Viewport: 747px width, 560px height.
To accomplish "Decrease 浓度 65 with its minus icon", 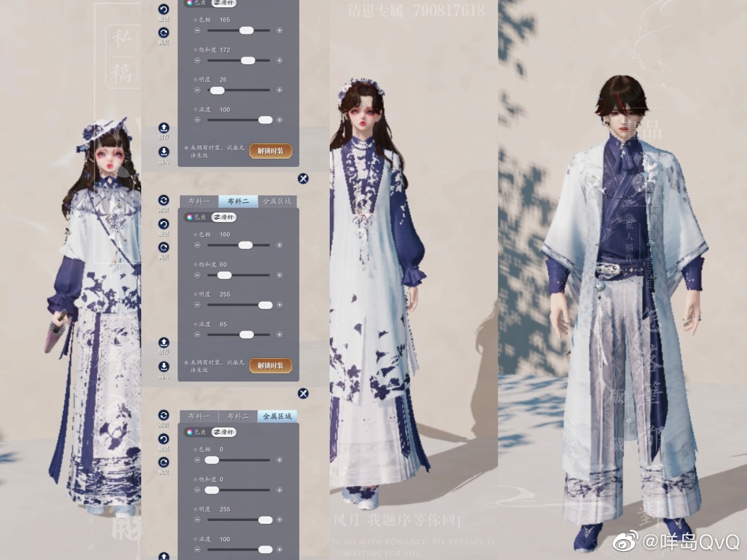I will pyautogui.click(x=197, y=334).
